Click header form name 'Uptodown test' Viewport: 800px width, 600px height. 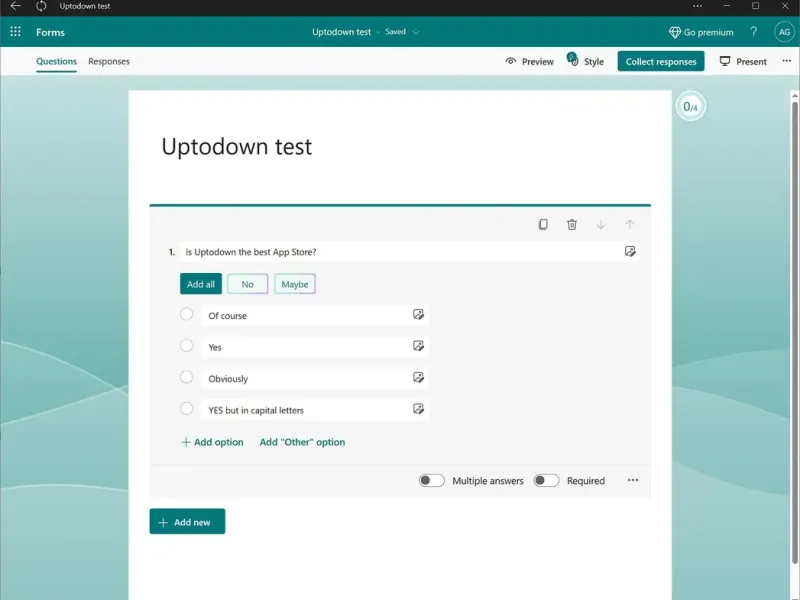(x=341, y=32)
